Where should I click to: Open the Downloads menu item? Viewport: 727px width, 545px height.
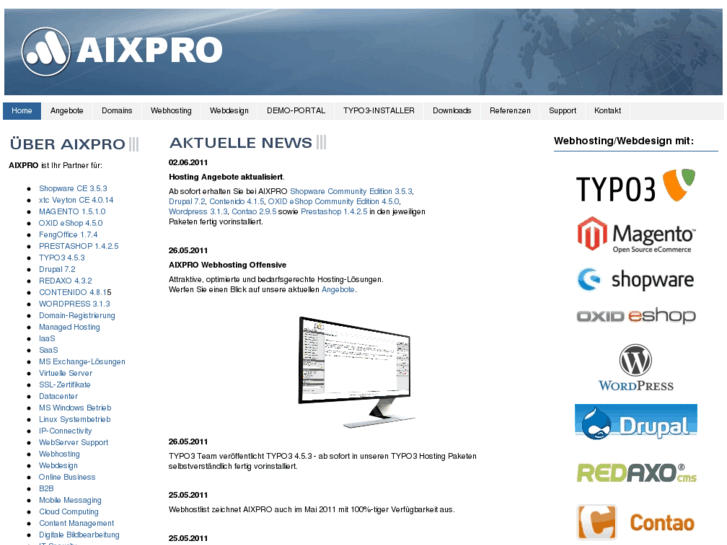452,111
